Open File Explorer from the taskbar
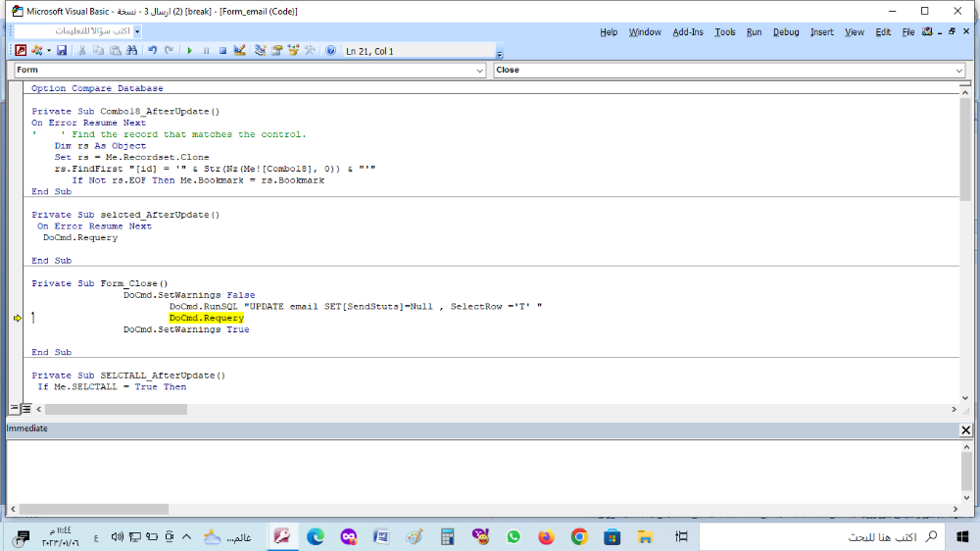 645,536
